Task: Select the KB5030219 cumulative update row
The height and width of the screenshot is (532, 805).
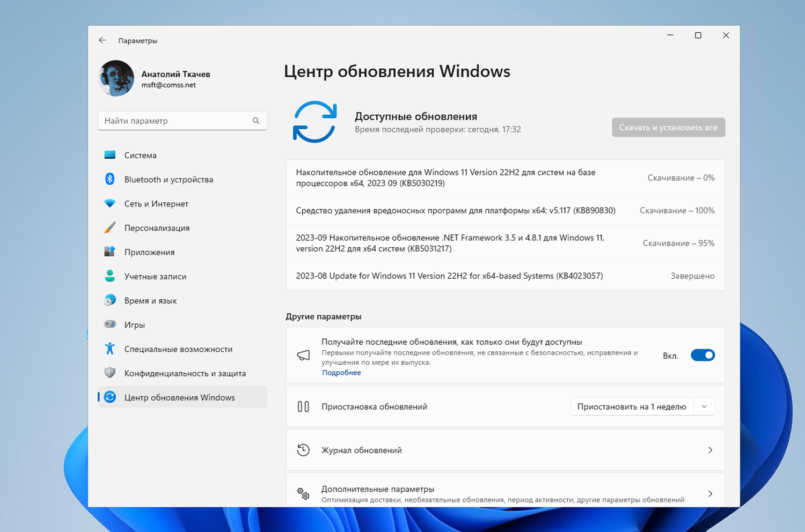Action: coord(506,178)
